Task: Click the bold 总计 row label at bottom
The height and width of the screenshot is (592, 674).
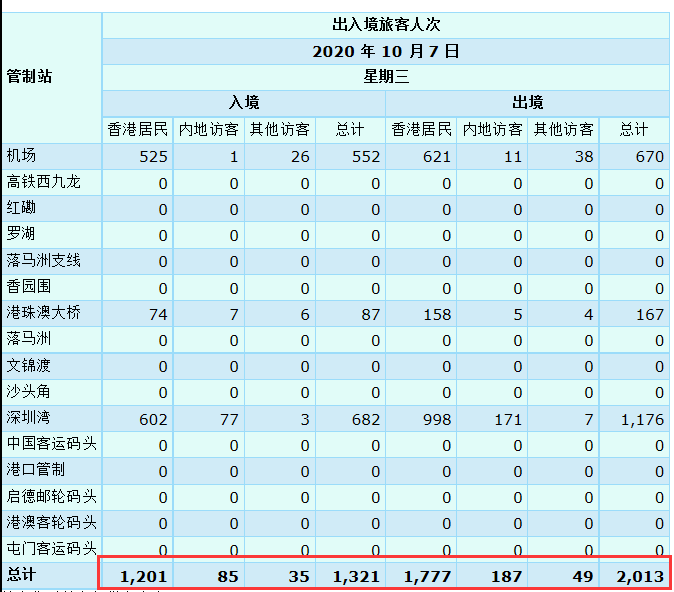Action: point(21,575)
